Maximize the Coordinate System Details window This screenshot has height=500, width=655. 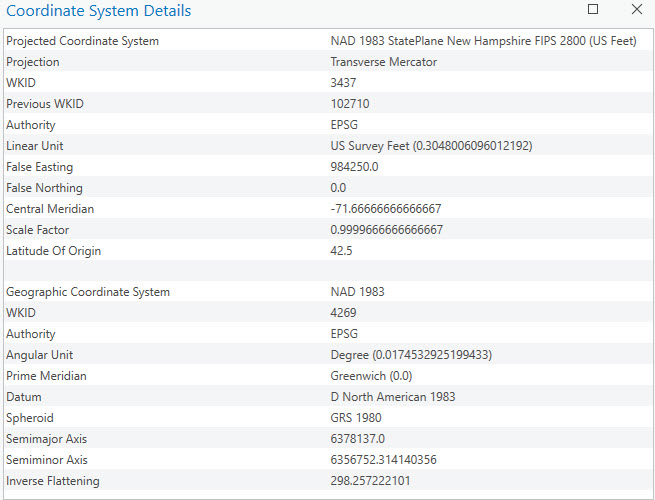tap(593, 10)
